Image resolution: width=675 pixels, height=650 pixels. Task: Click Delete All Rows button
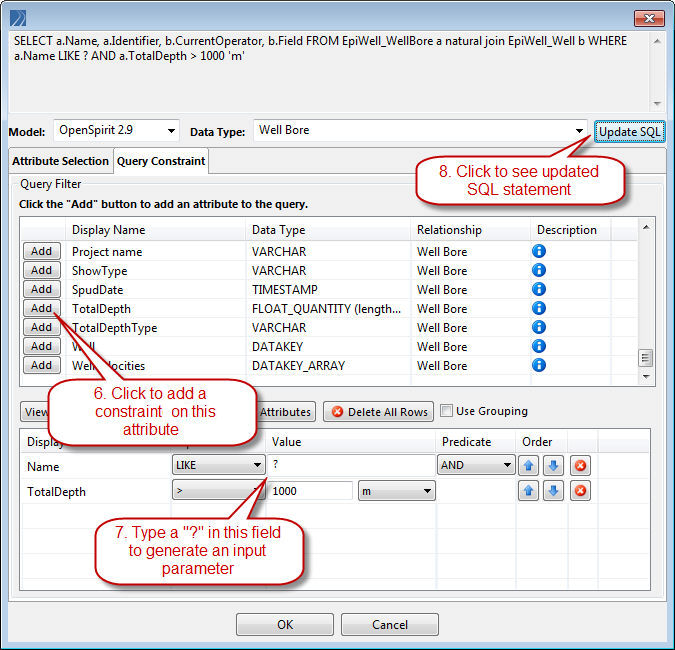pos(378,412)
